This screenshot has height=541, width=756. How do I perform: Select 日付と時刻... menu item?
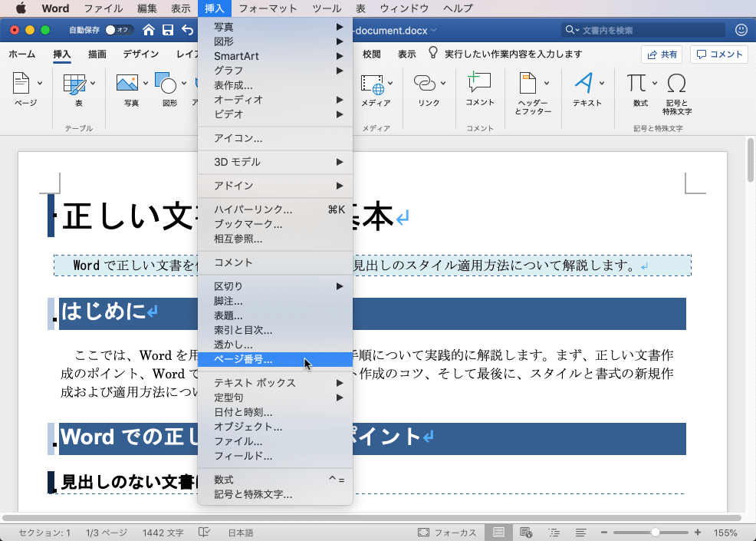tap(275, 412)
